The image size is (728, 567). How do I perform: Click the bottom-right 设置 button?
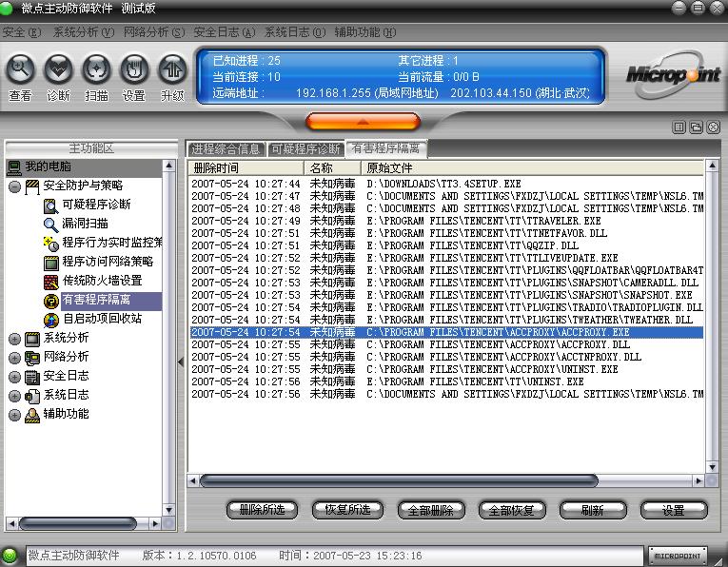tap(673, 510)
